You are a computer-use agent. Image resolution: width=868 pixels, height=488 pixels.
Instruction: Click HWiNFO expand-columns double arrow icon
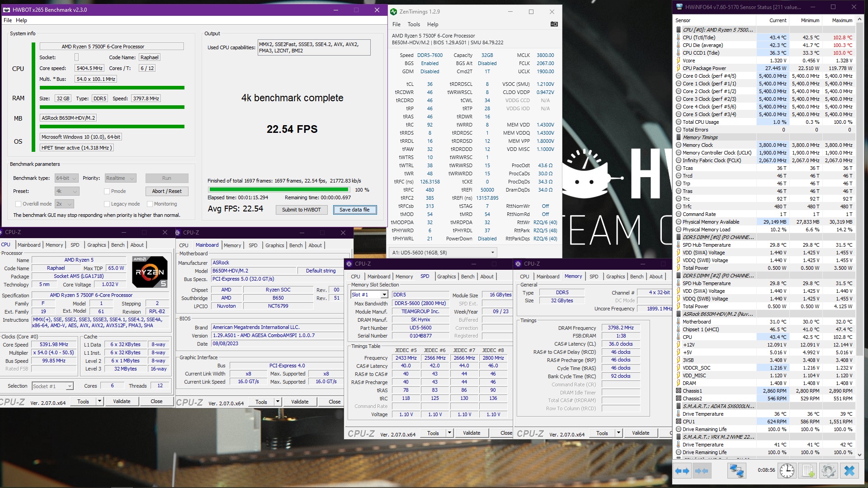click(x=682, y=471)
